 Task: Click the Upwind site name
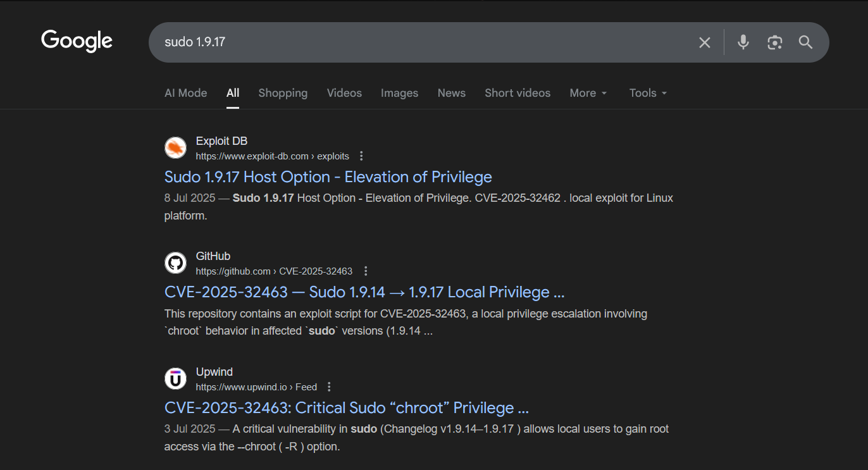click(x=214, y=372)
